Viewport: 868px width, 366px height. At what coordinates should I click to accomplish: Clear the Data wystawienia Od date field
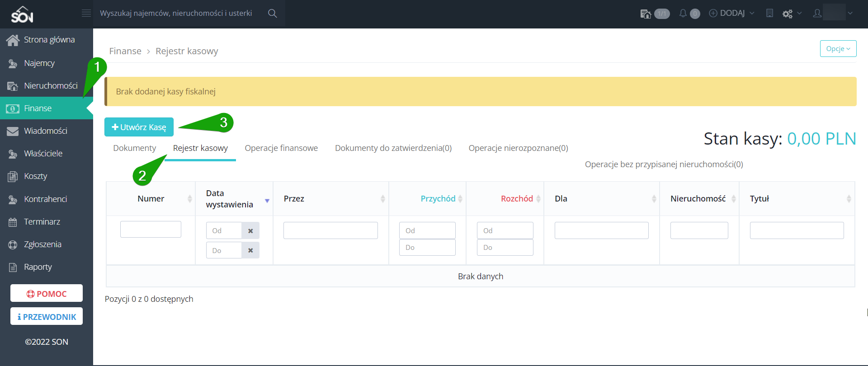(x=250, y=230)
